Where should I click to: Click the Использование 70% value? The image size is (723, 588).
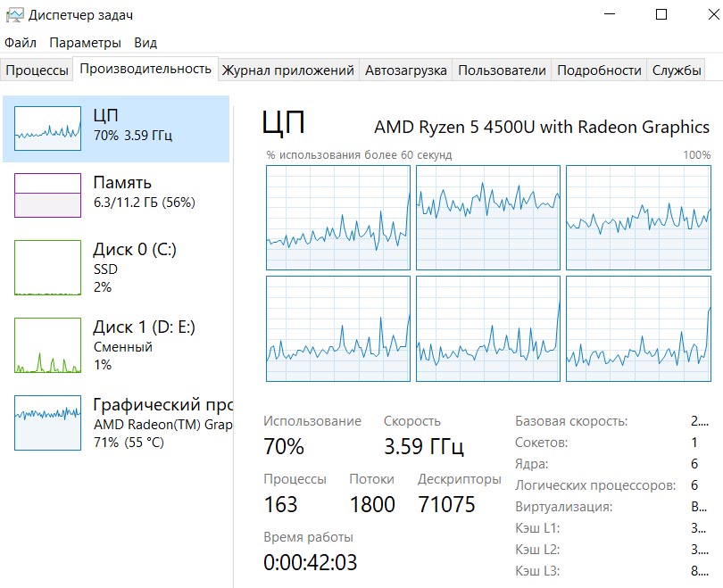(x=284, y=446)
